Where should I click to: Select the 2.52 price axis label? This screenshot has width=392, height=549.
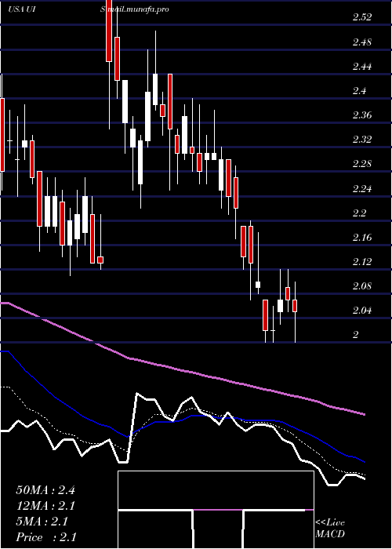tap(362, 17)
